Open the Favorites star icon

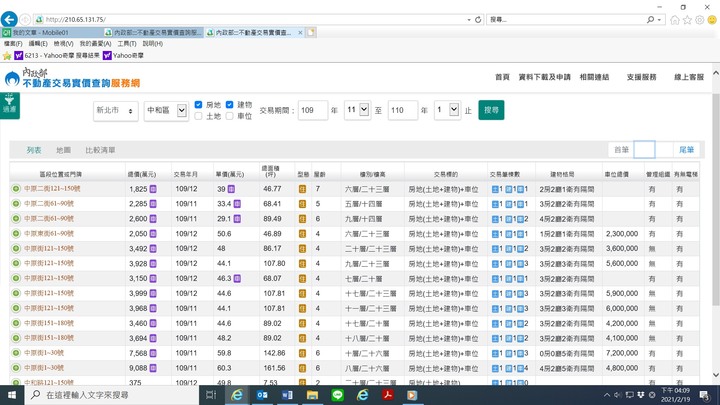point(687,20)
